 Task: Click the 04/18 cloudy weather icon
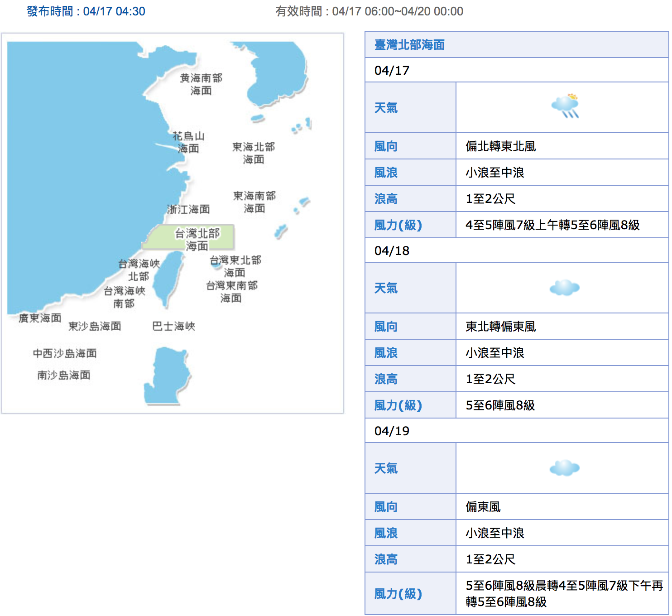tap(564, 288)
